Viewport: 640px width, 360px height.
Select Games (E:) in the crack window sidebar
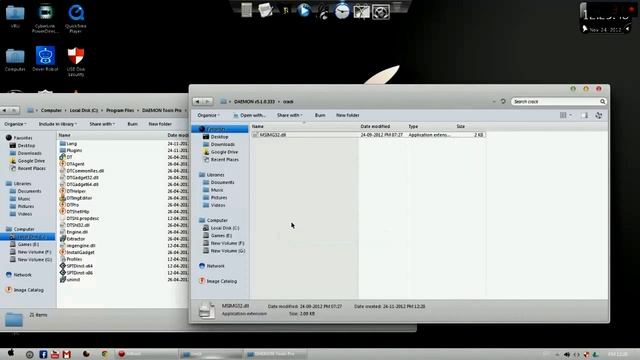[x=217, y=236]
